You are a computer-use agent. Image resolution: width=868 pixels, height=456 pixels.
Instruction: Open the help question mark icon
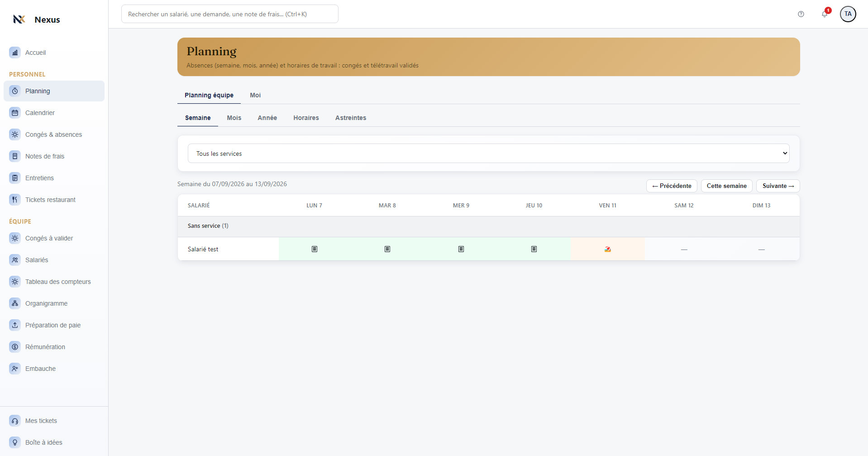tap(801, 14)
